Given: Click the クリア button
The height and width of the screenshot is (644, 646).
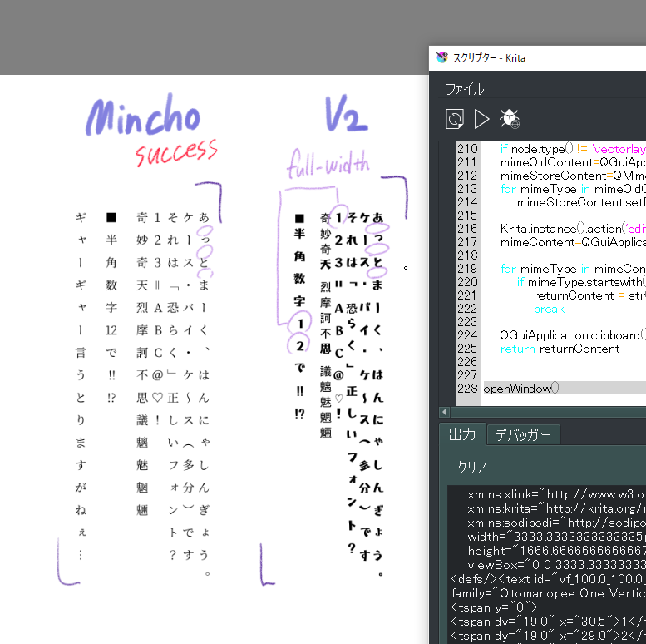Looking at the screenshot, I should coord(471,467).
